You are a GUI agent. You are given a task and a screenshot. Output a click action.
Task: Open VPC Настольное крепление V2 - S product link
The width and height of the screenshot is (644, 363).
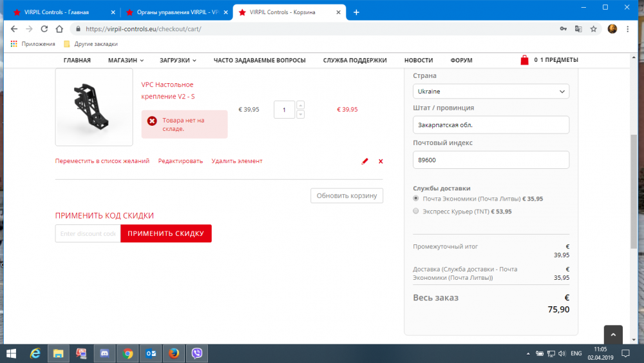click(168, 90)
